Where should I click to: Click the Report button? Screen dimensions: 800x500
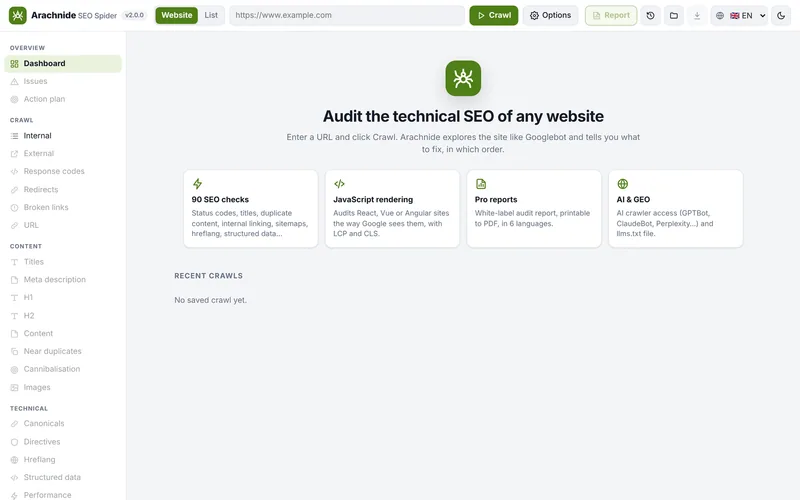click(x=611, y=15)
